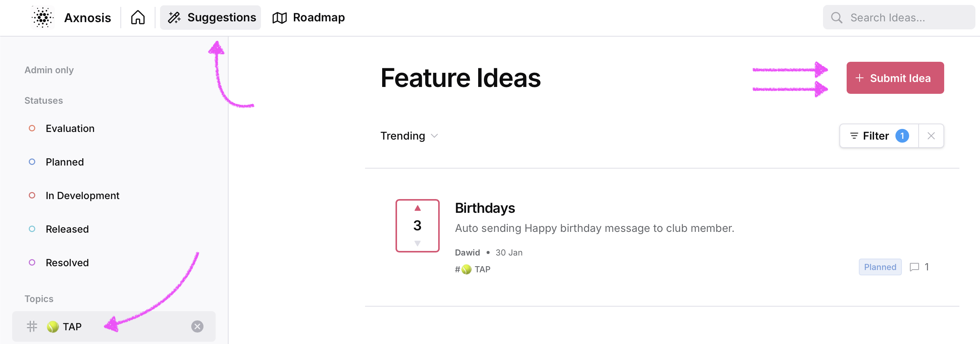
Task: Go to the home page icon
Action: point(138,18)
